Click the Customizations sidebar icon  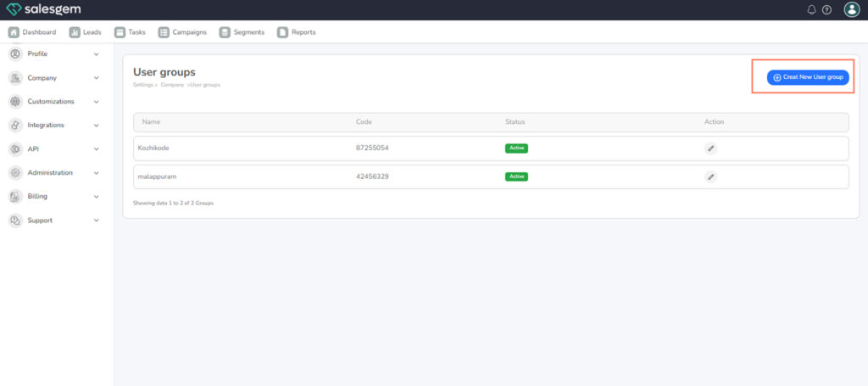click(15, 102)
